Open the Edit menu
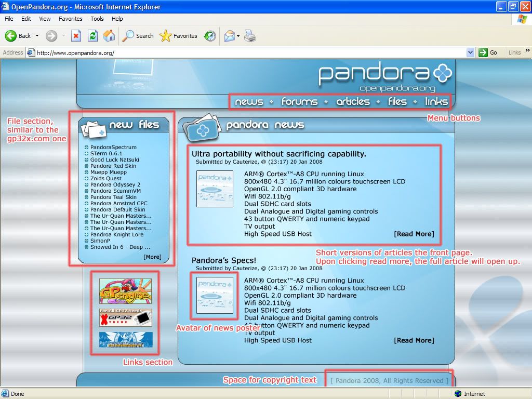This screenshot has height=399, width=532. (26, 19)
